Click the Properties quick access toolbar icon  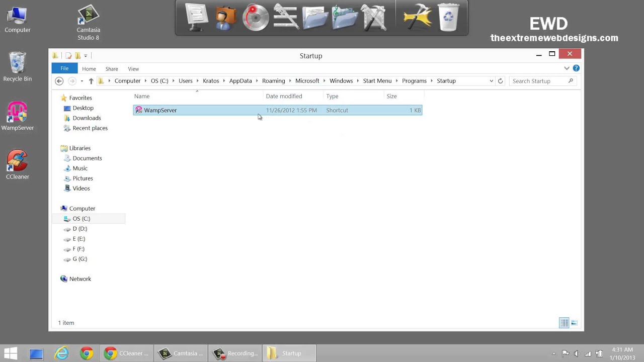[69, 56]
